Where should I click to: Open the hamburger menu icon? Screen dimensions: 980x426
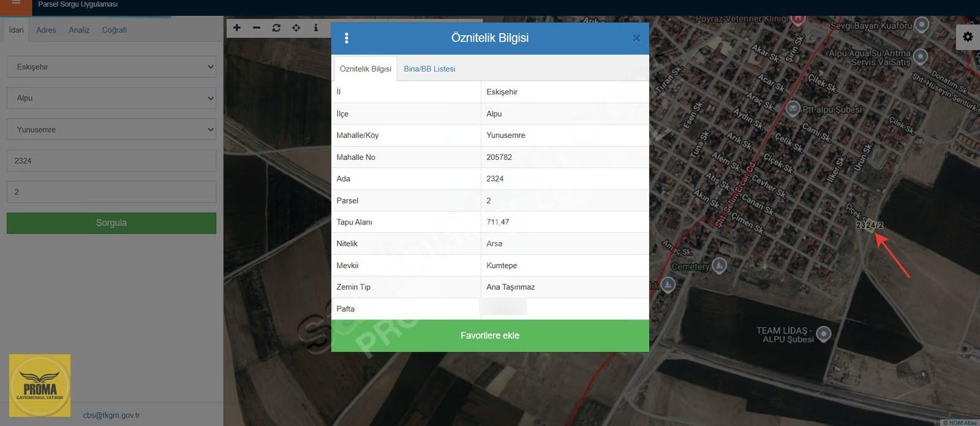point(16,3)
